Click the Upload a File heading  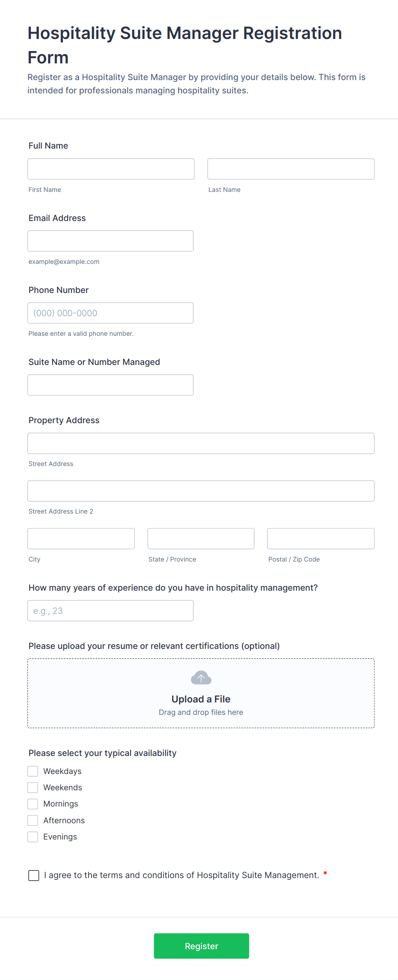click(x=201, y=699)
